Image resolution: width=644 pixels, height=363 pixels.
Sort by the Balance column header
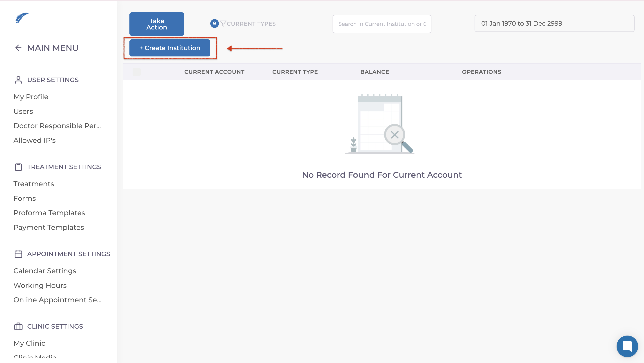pyautogui.click(x=375, y=72)
